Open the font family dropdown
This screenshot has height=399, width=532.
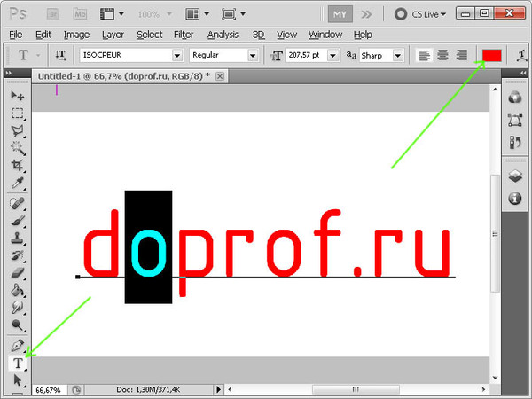click(177, 55)
